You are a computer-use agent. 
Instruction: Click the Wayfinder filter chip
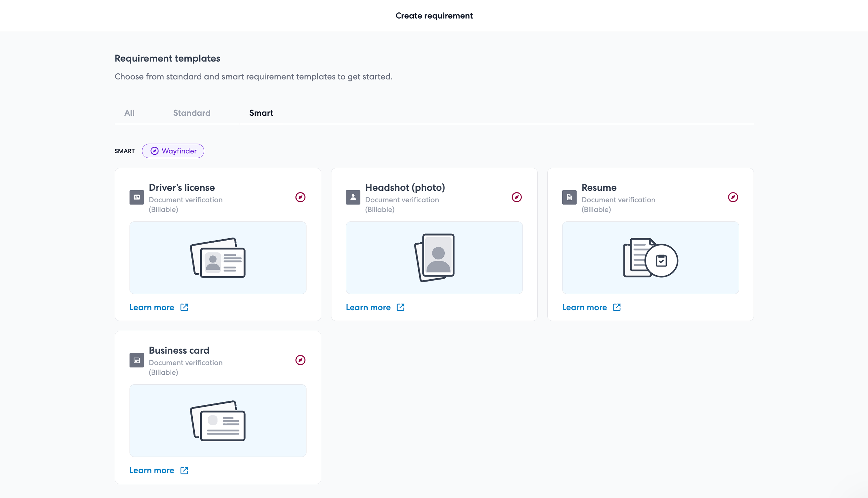(173, 151)
